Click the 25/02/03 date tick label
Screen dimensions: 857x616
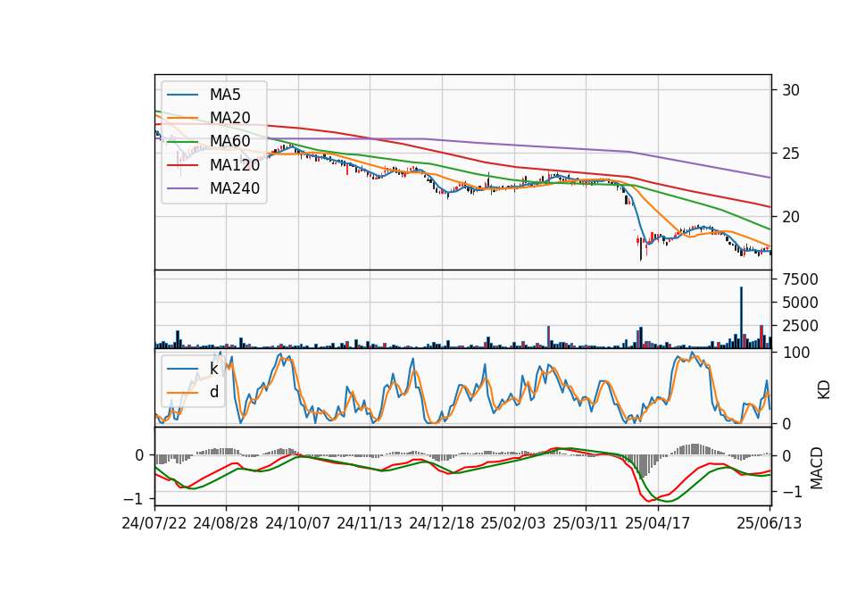[x=513, y=523]
